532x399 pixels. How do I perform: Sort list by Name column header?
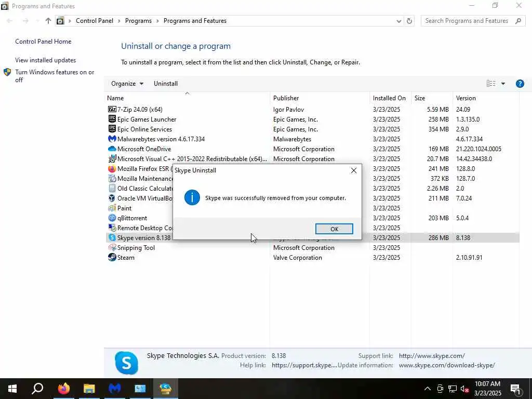coord(187,98)
